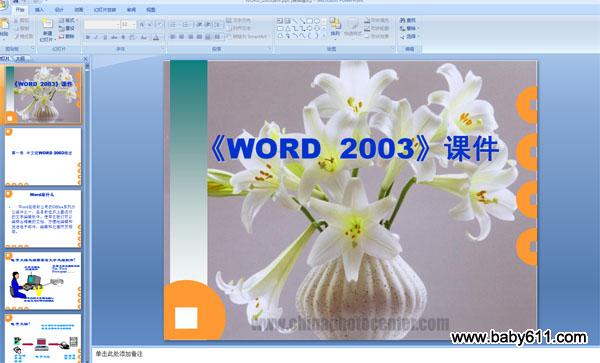Viewport: 600px width, 363px height.
Task: Select the Oval shape in shapes gallery
Action: coord(317,21)
